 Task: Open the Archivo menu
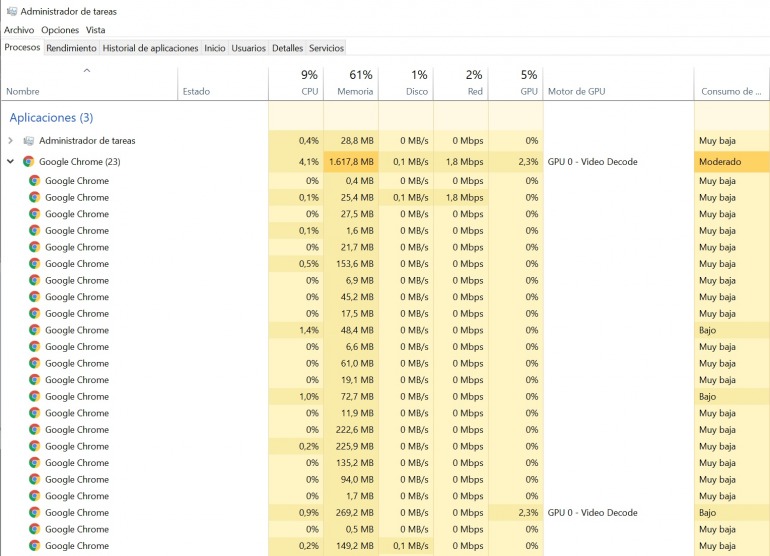19,30
